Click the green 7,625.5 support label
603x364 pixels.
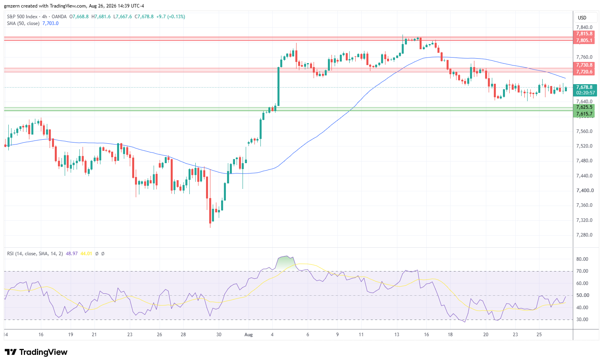point(584,107)
